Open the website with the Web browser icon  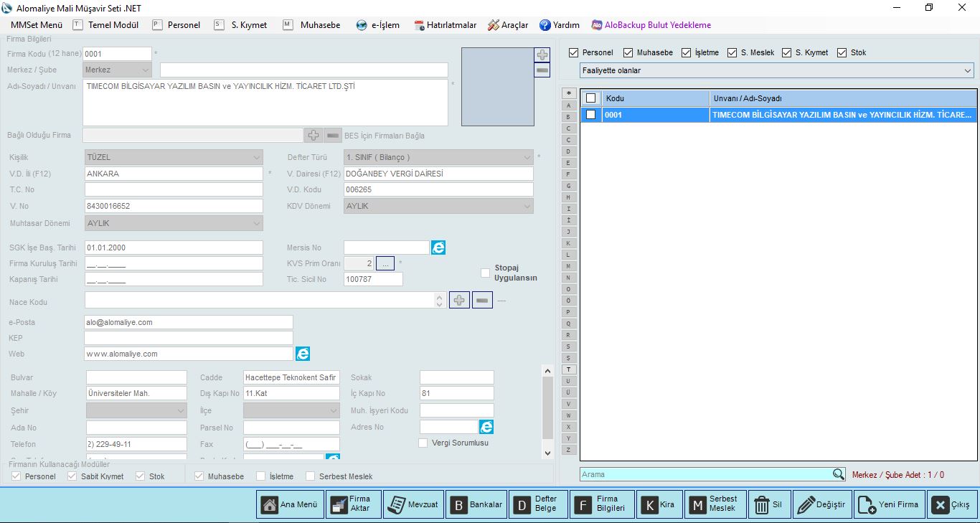coord(303,354)
